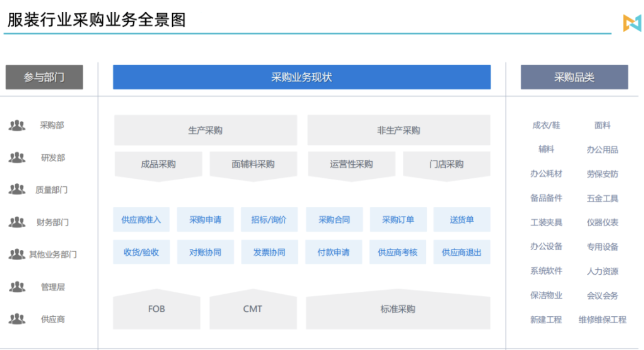Click the 其他业务部门 label
The image size is (644, 350).
(53, 254)
